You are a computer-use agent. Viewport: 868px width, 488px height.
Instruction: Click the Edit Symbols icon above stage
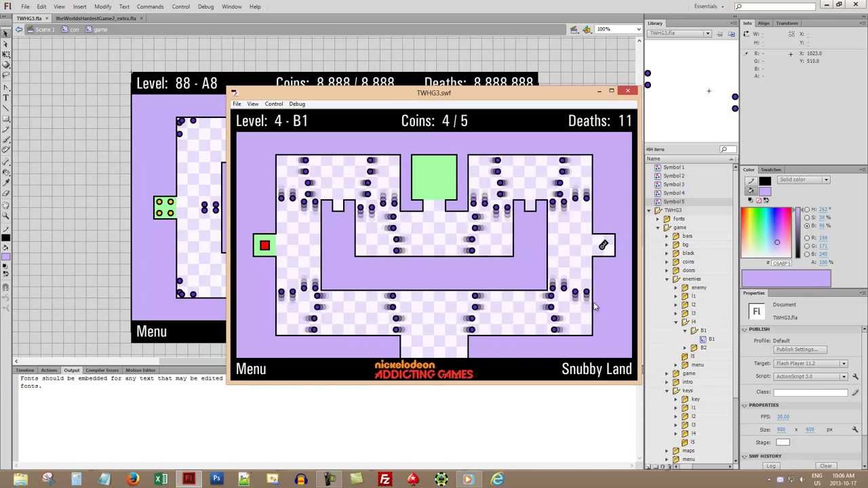point(587,29)
